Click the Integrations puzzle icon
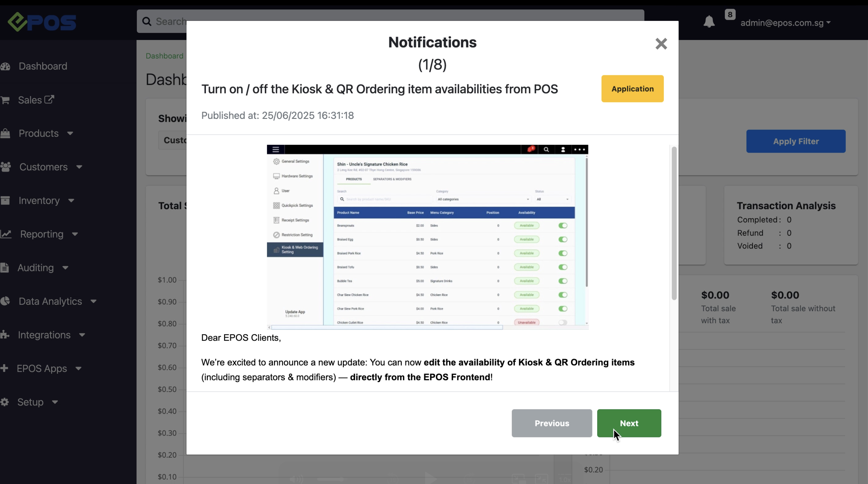Image resolution: width=868 pixels, height=484 pixels. [5, 334]
